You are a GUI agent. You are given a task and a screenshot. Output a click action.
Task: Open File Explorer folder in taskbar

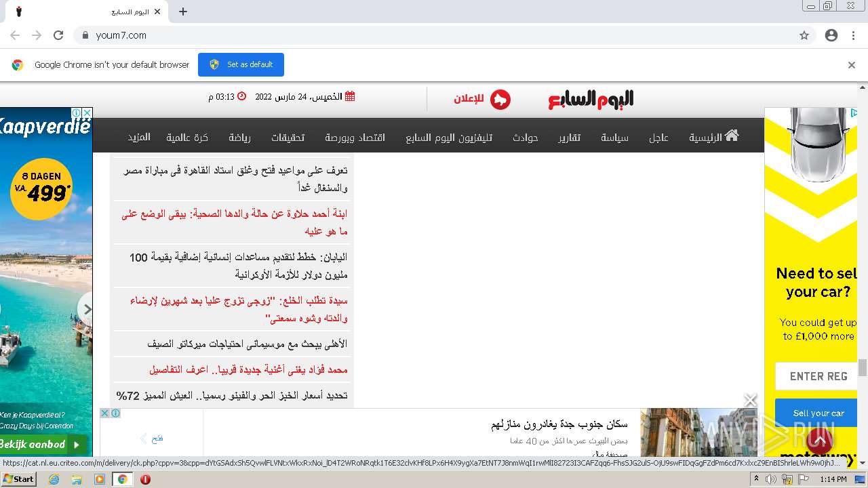click(77, 479)
